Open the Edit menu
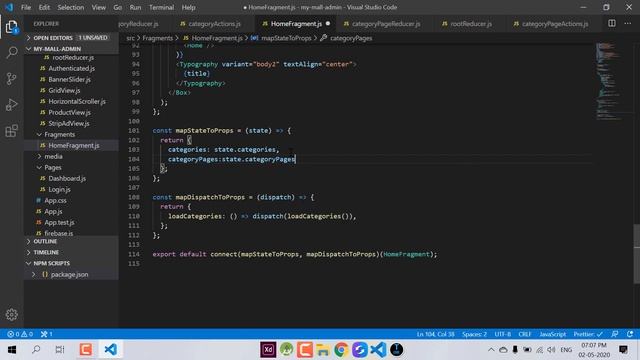Viewport: 640px width, 360px height. 44,7
